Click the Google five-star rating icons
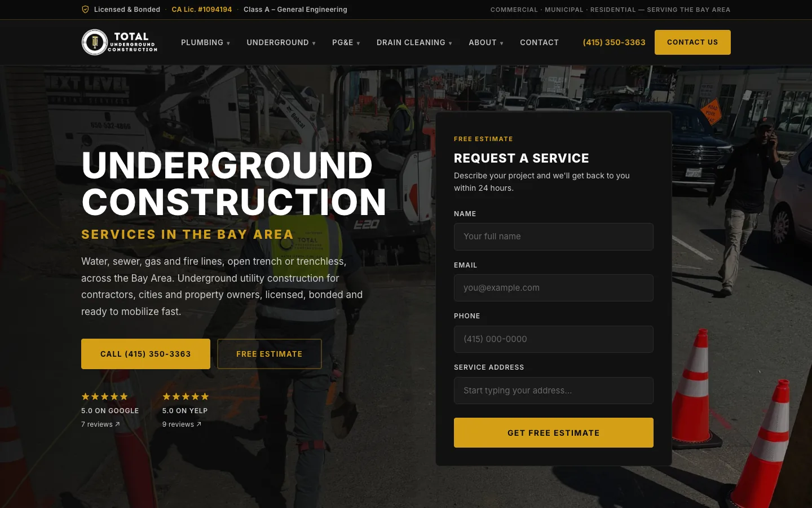 (105, 397)
